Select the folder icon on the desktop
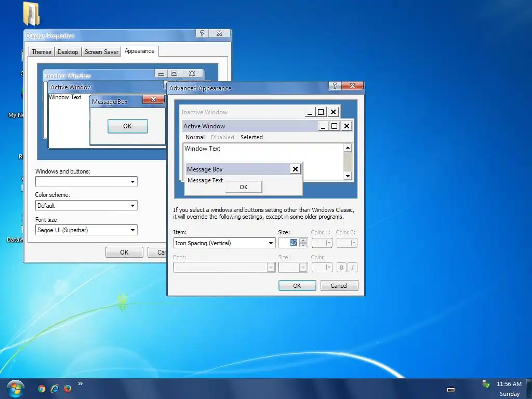The height and width of the screenshot is (399, 532). [x=32, y=14]
